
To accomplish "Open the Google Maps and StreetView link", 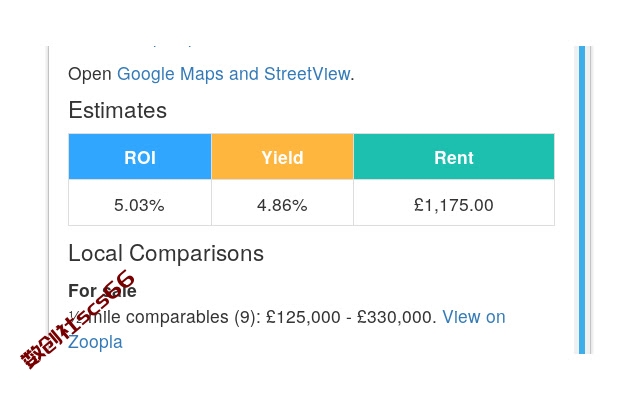I will [233, 74].
